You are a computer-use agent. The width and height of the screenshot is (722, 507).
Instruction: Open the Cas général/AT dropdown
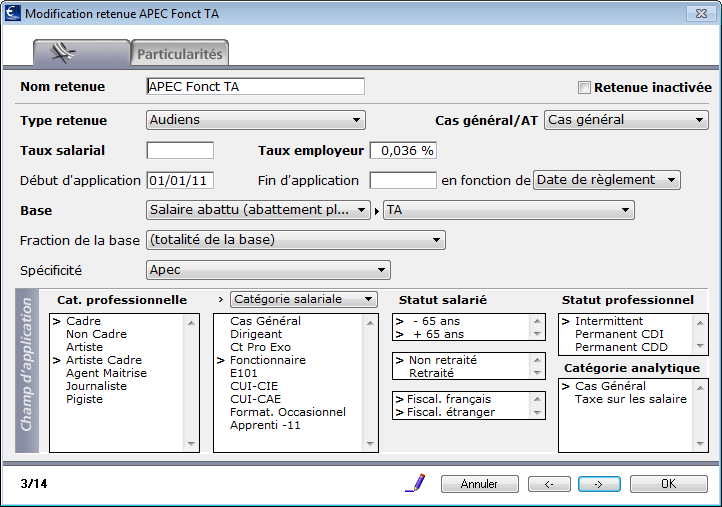click(626, 120)
